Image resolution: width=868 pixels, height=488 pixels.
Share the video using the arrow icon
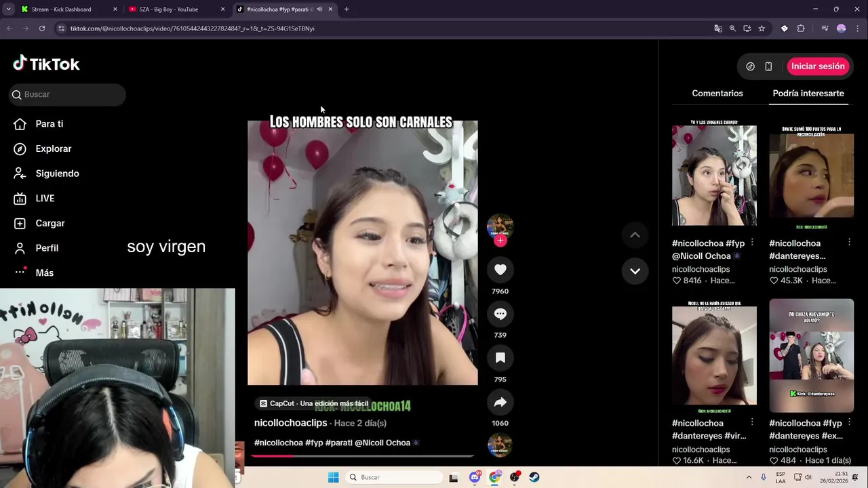(x=500, y=402)
